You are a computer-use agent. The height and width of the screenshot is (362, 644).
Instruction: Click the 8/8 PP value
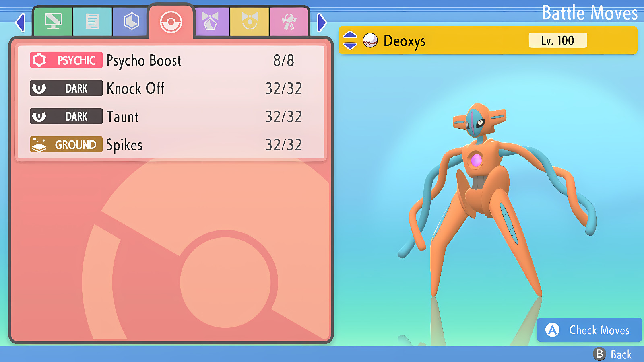284,60
